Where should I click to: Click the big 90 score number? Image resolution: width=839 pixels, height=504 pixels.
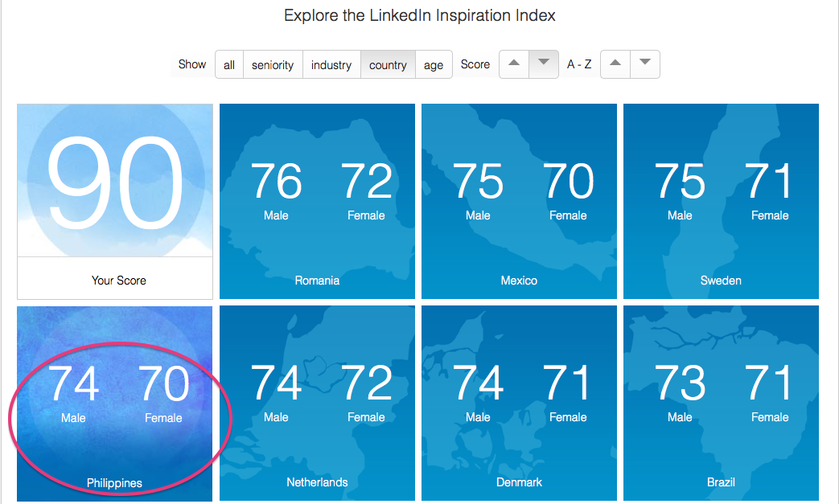coord(115,182)
